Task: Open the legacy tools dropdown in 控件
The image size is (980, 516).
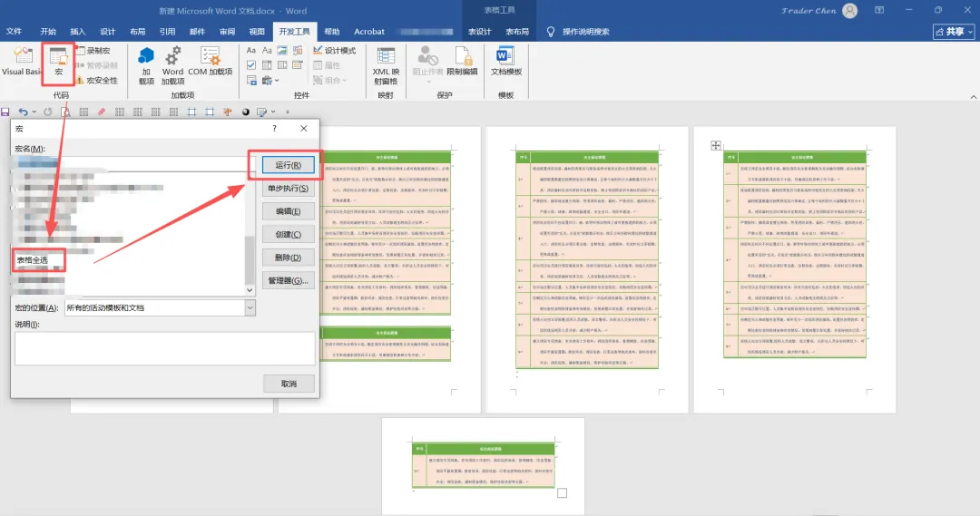Action: [270, 80]
